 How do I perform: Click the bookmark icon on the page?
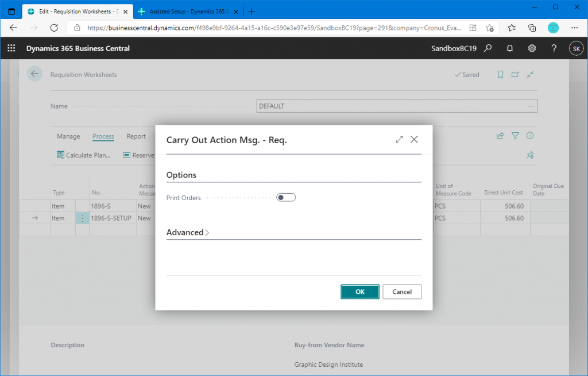[x=501, y=75]
